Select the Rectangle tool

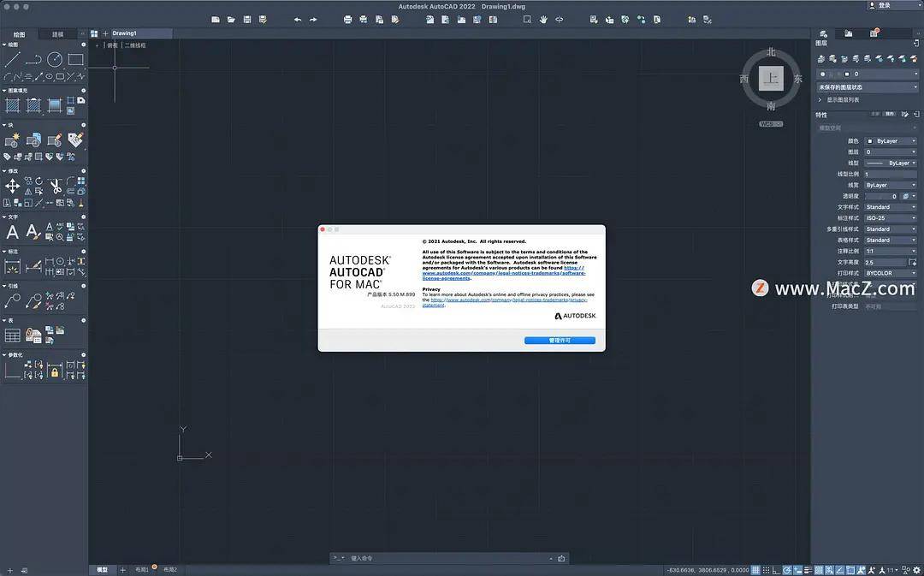[x=76, y=59]
